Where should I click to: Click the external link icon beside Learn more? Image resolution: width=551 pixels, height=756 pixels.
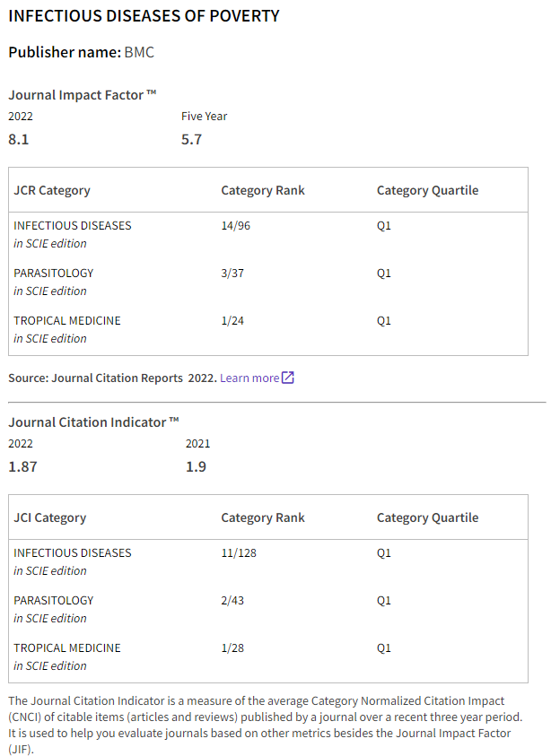[288, 378]
